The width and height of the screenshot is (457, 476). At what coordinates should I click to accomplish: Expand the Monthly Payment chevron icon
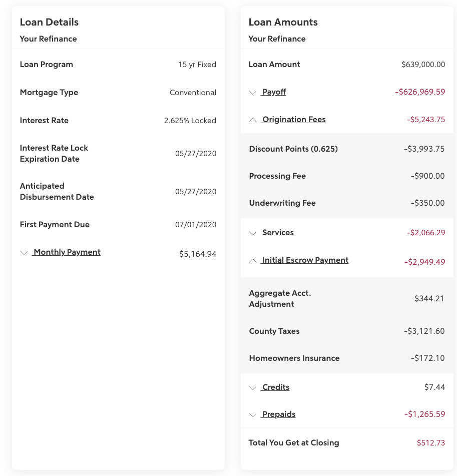(24, 252)
